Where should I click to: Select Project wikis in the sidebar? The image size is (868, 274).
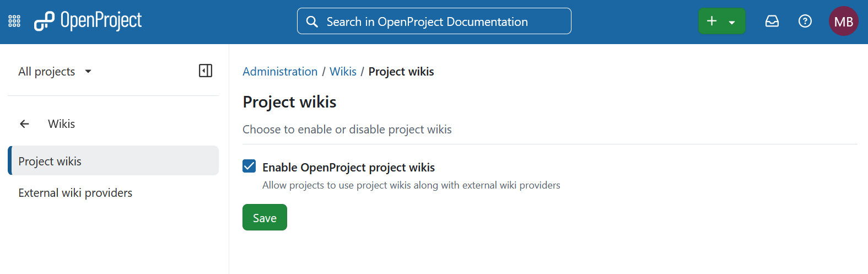point(114,160)
